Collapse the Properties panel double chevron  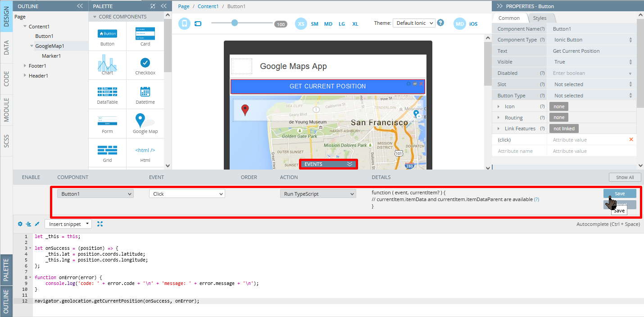[499, 6]
